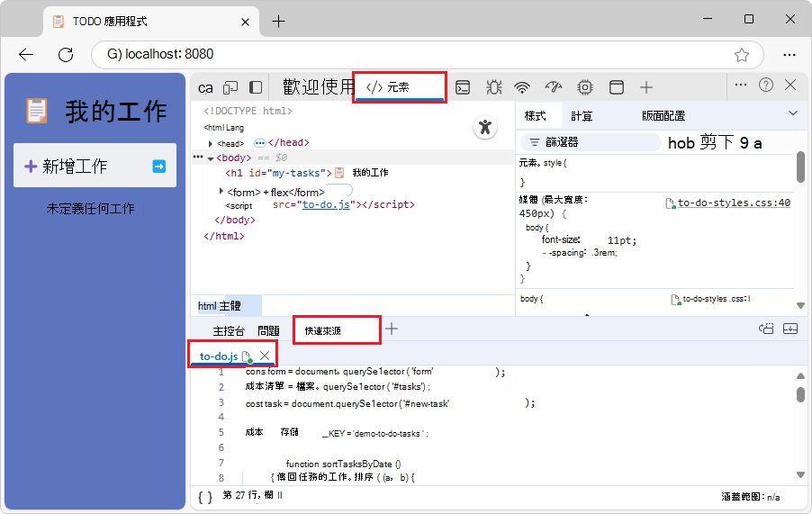The height and width of the screenshot is (514, 812).
Task: Click the font-size 11pt value
Action: pos(621,240)
